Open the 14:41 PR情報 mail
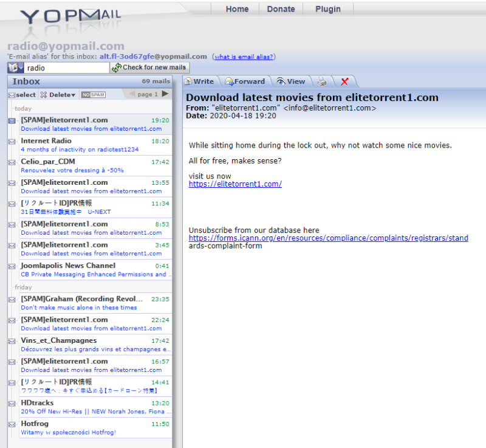Viewport: 486px width, 448px height. [x=95, y=386]
